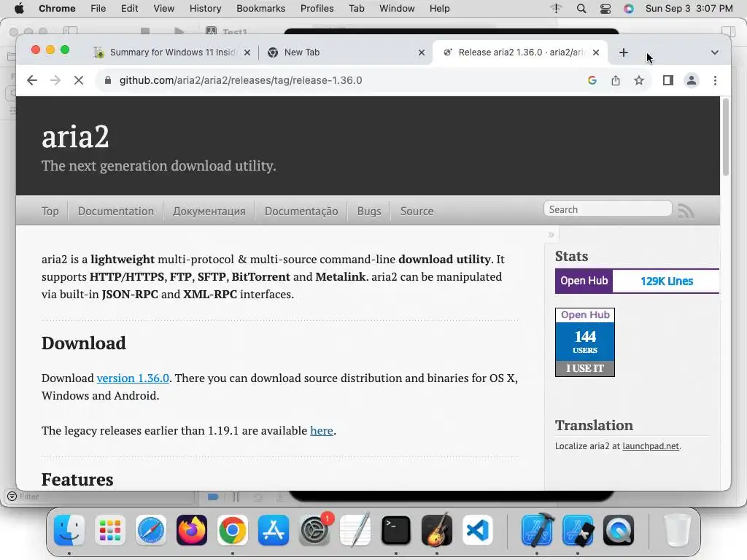Open the Documentation nav link
This screenshot has height=560, width=747.
click(116, 211)
